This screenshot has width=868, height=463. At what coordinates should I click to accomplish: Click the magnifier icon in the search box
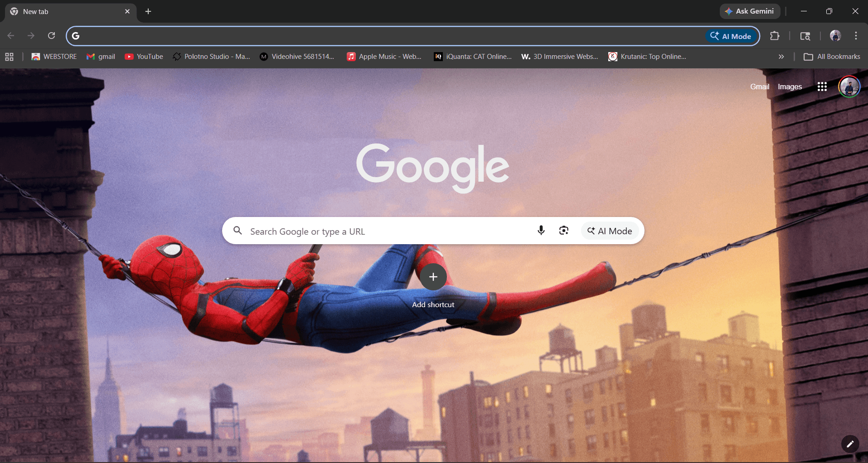[x=238, y=231]
